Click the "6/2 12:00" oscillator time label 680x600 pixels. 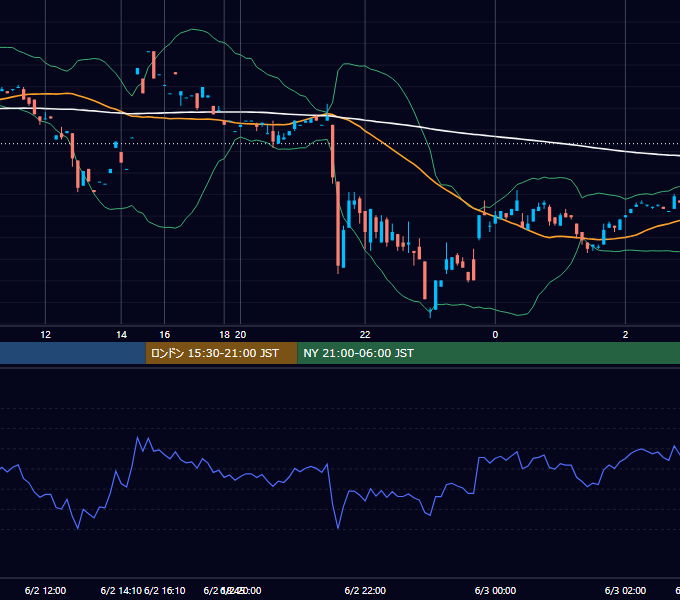[46, 590]
